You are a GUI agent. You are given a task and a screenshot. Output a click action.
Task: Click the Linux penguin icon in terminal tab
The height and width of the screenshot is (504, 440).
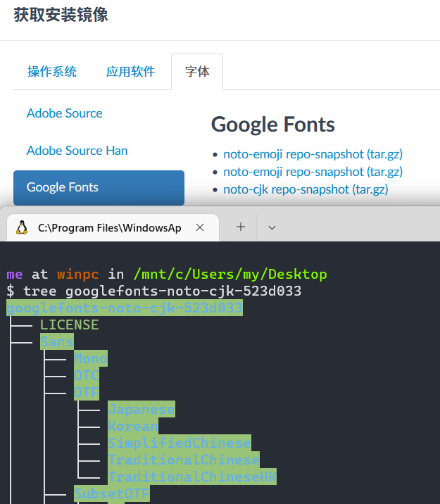click(x=22, y=227)
